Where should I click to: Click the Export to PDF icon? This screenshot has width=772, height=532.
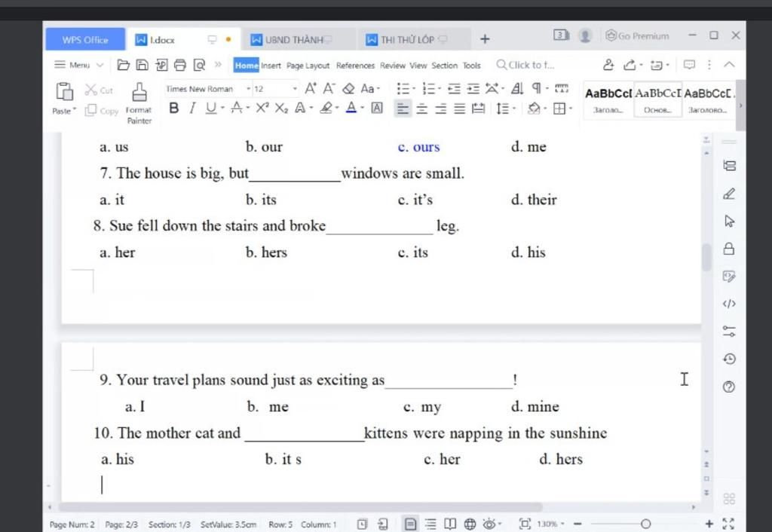[161, 65]
